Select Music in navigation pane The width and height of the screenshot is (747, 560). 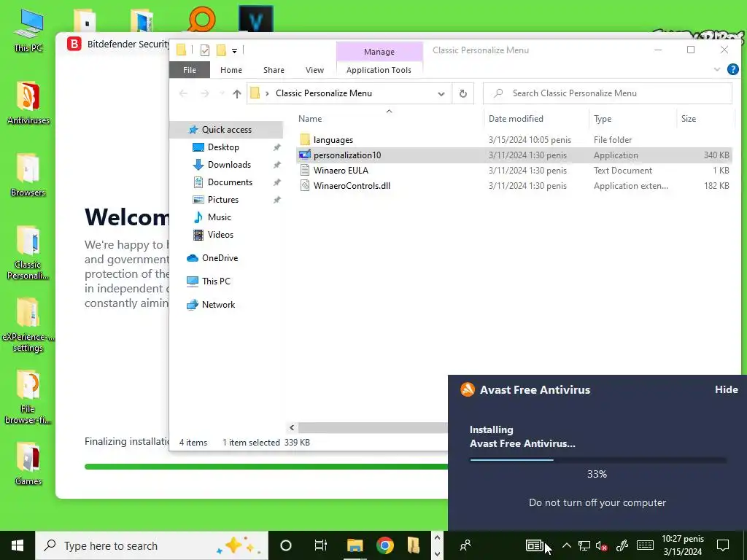(219, 217)
